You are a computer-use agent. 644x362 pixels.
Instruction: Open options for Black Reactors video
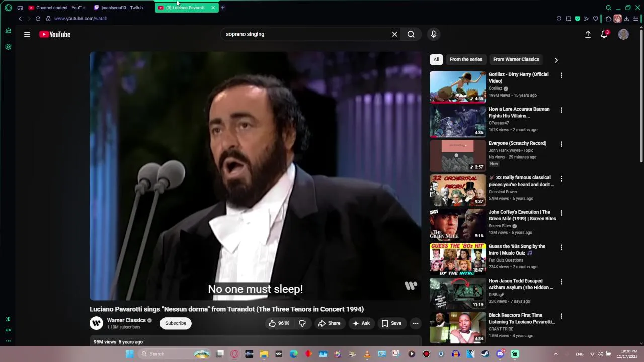(561, 316)
